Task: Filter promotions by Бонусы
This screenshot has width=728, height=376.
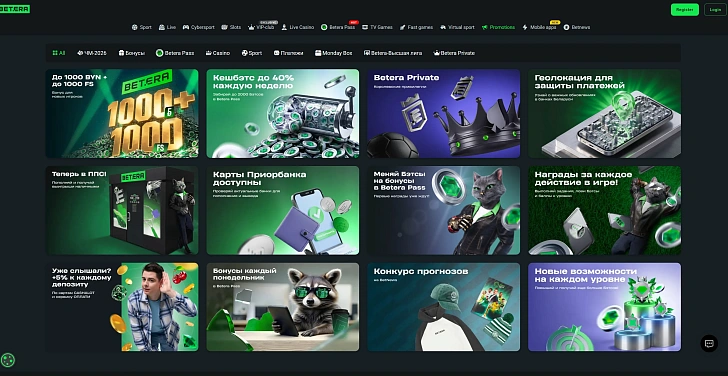Action: (131, 53)
